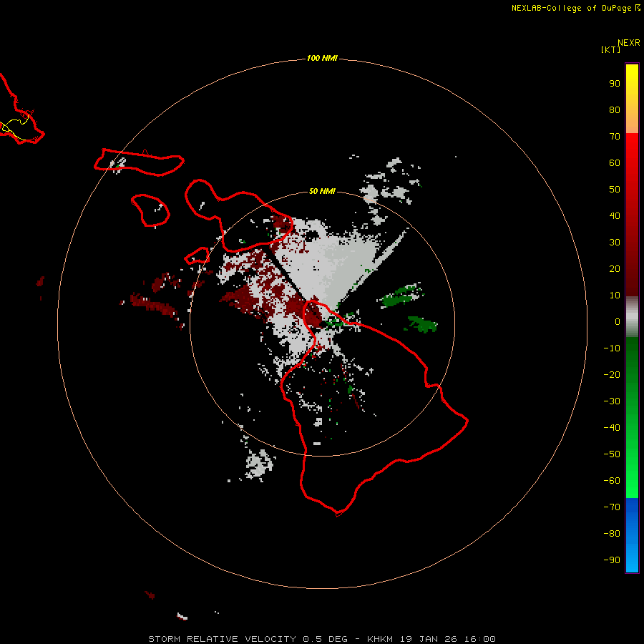Click the 10 value on the velocity scale
644x644 pixels.
[x=615, y=296]
